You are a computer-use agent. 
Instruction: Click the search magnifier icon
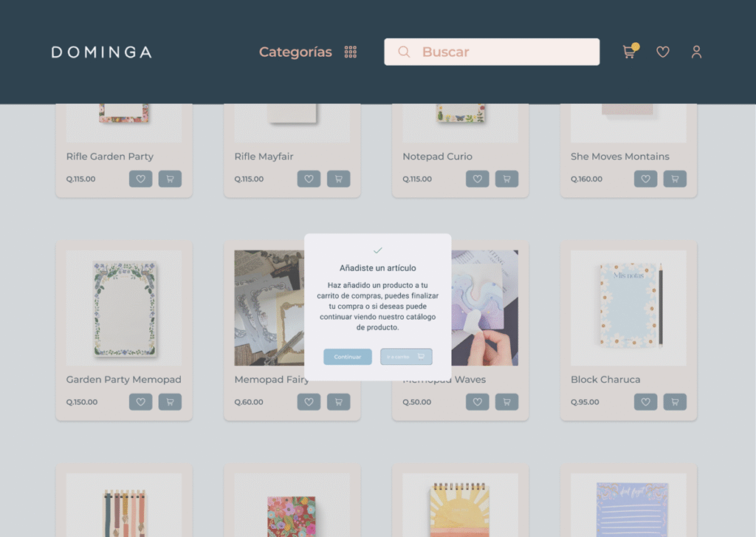point(404,52)
